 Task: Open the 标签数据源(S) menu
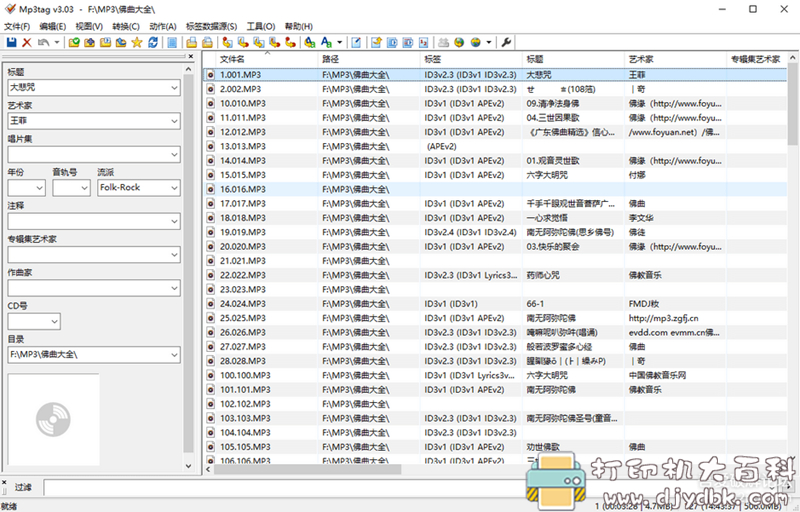[211, 26]
